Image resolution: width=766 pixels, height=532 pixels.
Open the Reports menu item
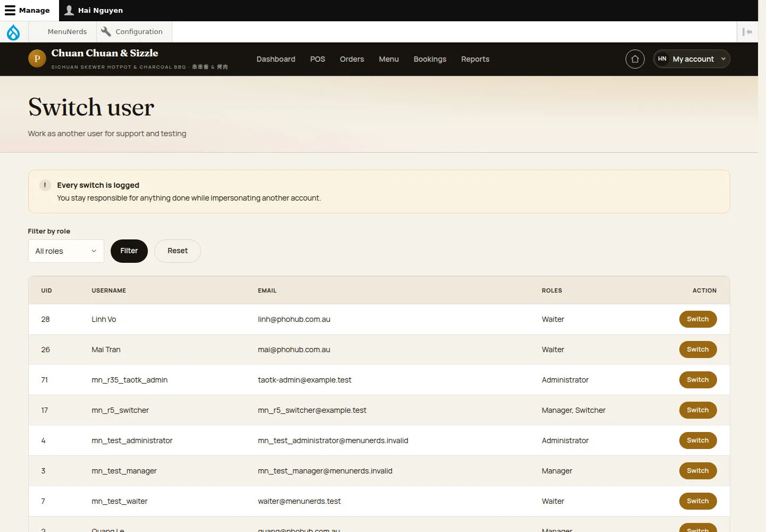coord(475,59)
